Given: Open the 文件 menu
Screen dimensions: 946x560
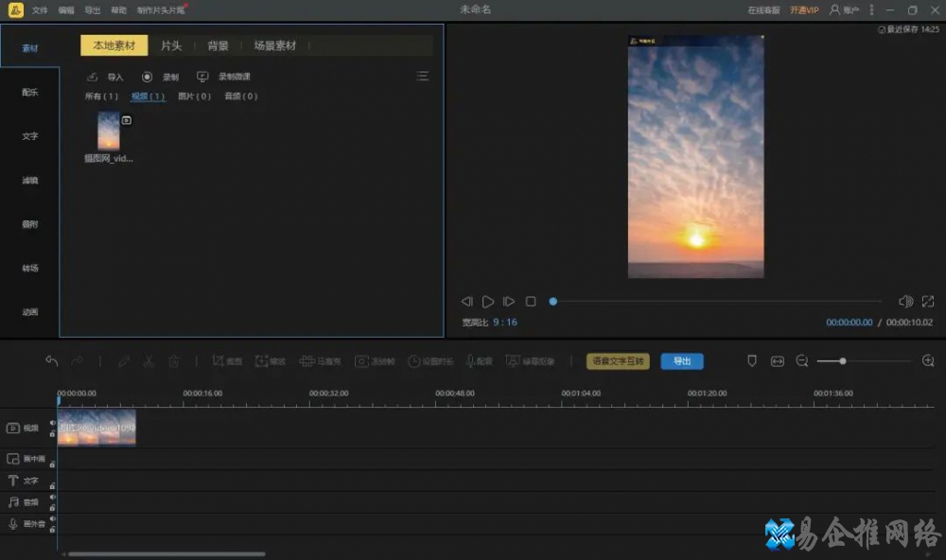Looking at the screenshot, I should pyautogui.click(x=38, y=9).
